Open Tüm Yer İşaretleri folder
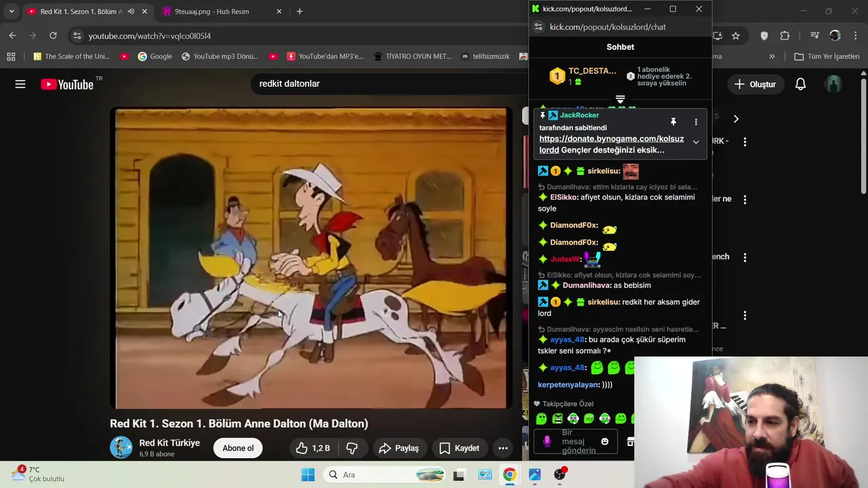Viewport: 868px width, 488px height. click(827, 56)
